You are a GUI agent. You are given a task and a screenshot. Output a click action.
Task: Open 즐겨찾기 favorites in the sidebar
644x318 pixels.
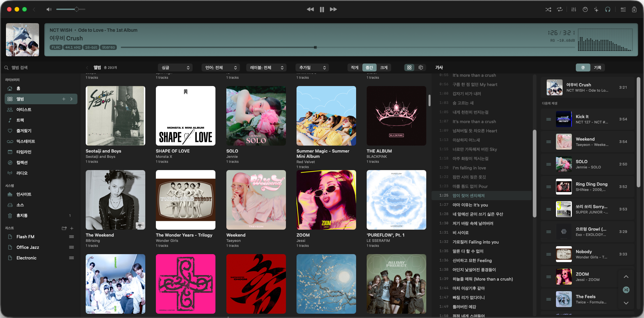click(x=41, y=131)
